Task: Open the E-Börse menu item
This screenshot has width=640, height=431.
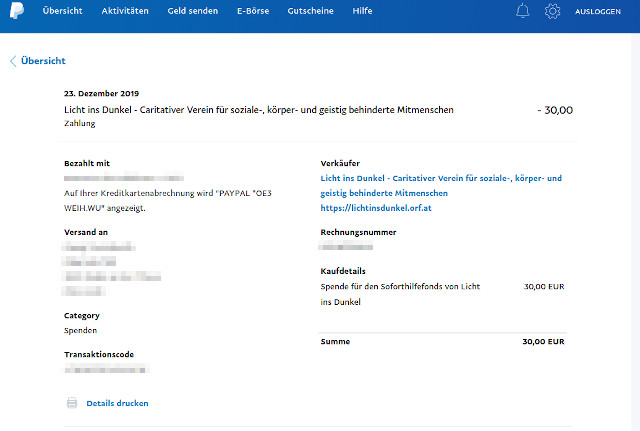Action: pyautogui.click(x=253, y=11)
